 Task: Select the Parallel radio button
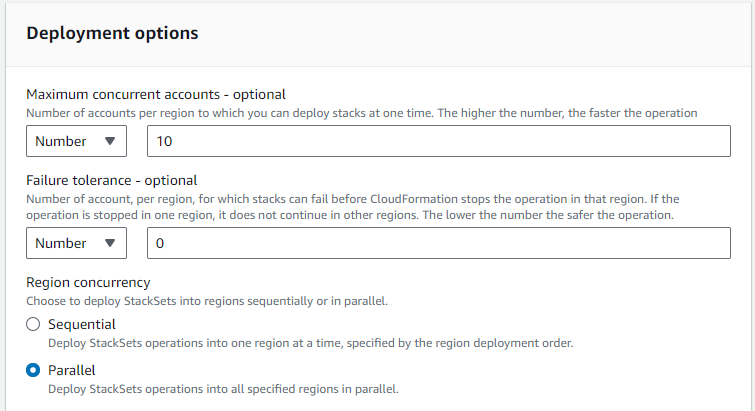point(33,370)
